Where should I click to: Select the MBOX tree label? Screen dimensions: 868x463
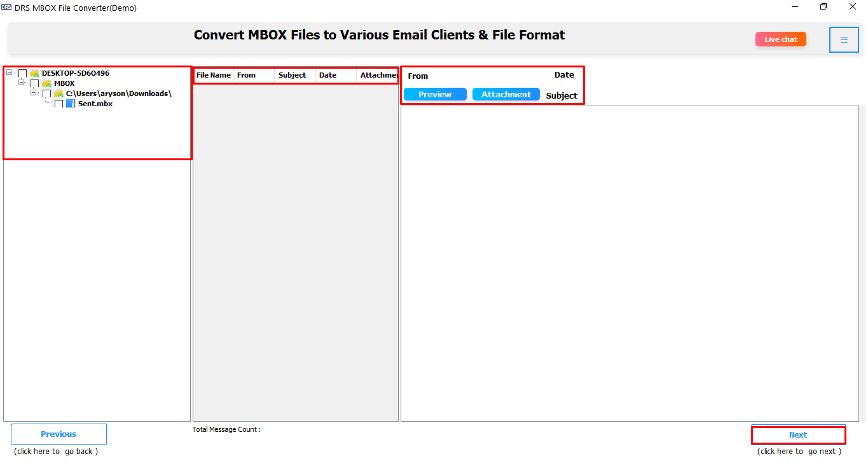pos(64,83)
